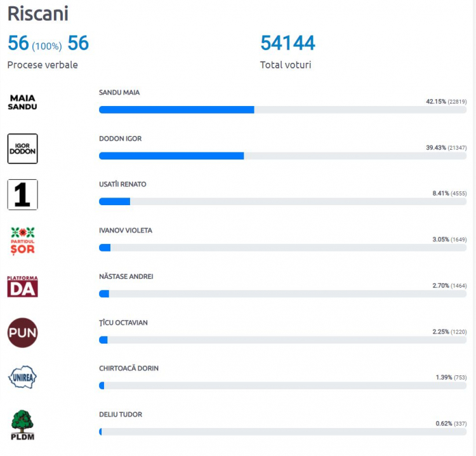This screenshot has width=476, height=456.
Task: Select the NĂSTASE ANDREI candidate name
Action: [126, 276]
